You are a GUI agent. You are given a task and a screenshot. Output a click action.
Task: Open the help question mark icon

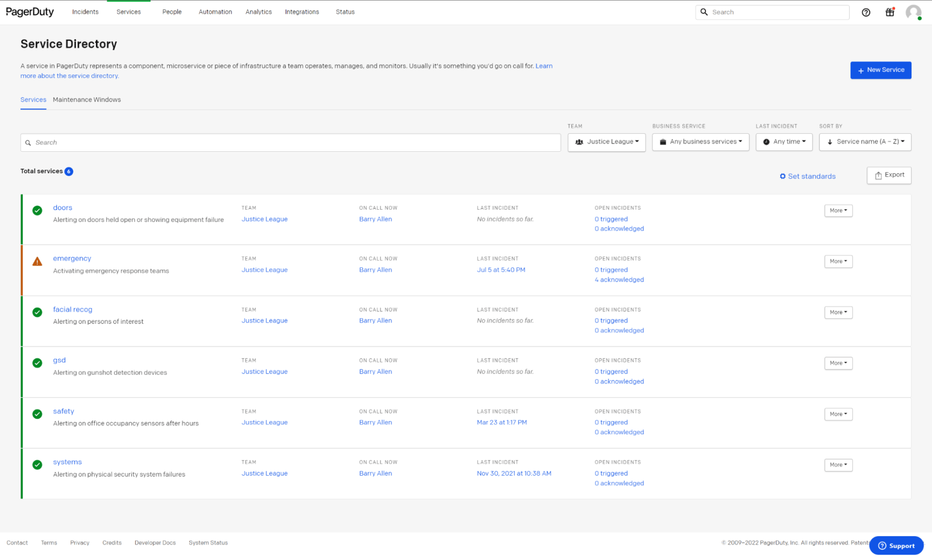point(866,12)
